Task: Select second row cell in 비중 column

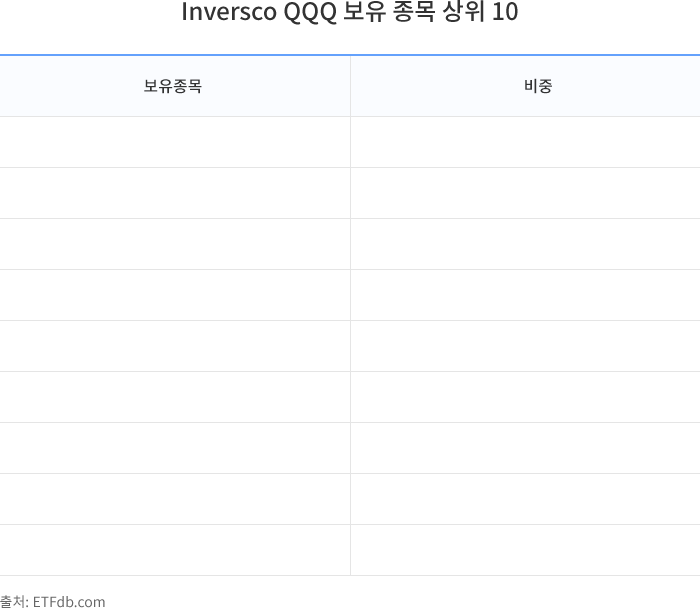Action: coord(525,193)
